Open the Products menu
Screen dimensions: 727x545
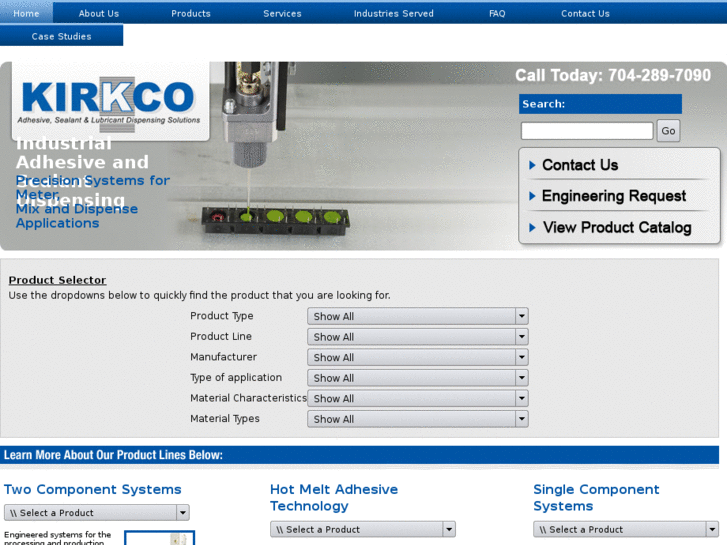(x=191, y=13)
